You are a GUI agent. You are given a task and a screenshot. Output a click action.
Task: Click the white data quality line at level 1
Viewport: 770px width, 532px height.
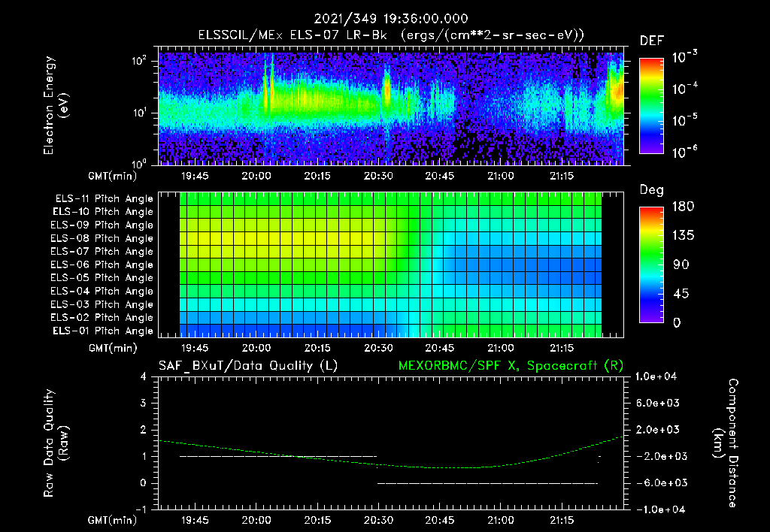[278, 456]
